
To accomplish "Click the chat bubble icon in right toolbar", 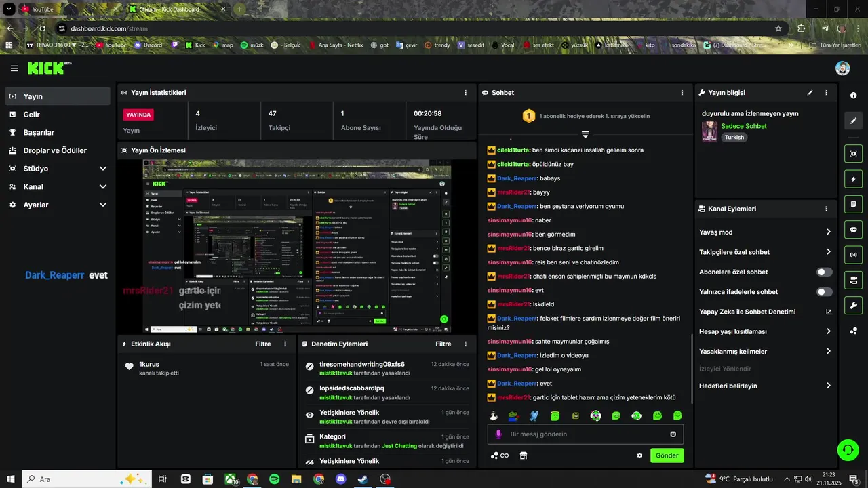I will (x=854, y=230).
